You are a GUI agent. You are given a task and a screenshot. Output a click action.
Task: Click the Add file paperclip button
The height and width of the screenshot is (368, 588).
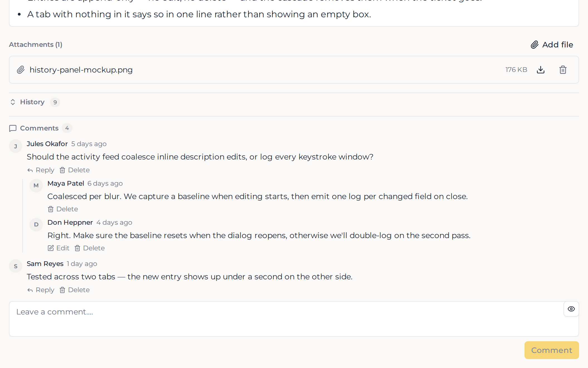552,45
